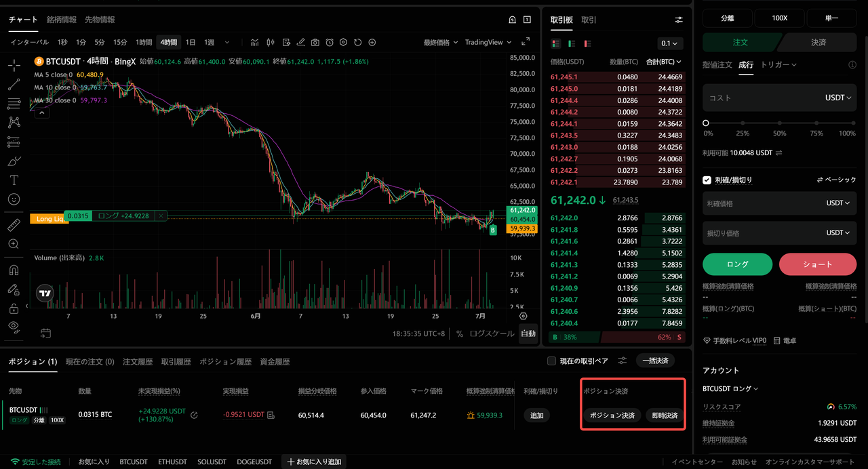The image size is (868, 469).
Task: Select the crosshair cursor tool
Action: tap(14, 66)
